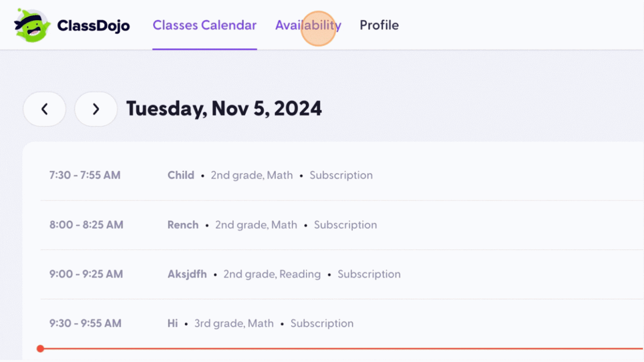Click Subscription label in Rench's row
This screenshot has width=644, height=362.
point(345,225)
